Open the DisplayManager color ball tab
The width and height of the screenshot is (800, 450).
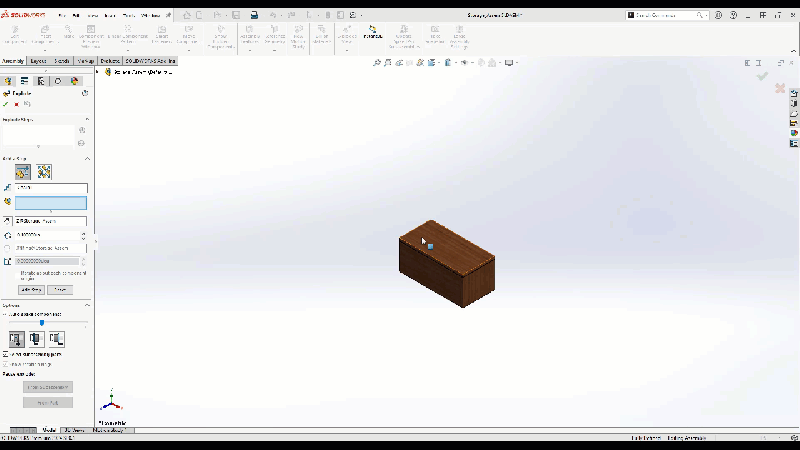[x=74, y=81]
